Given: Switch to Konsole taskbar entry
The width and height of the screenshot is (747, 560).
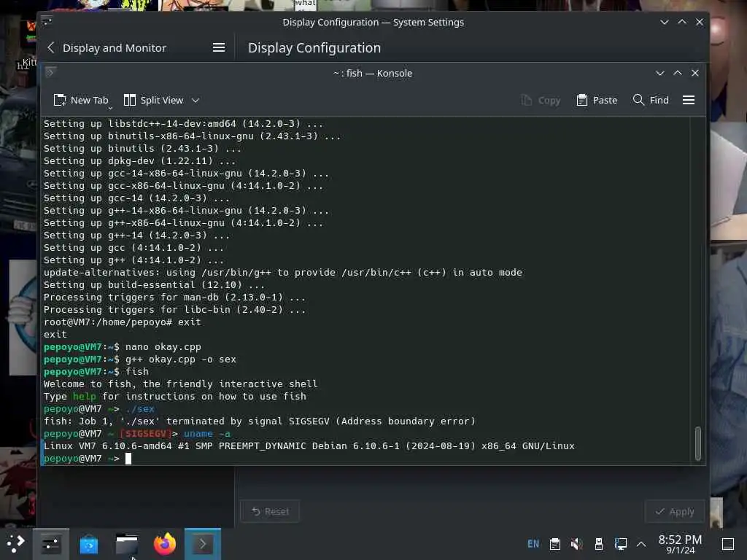Looking at the screenshot, I should pyautogui.click(x=203, y=544).
